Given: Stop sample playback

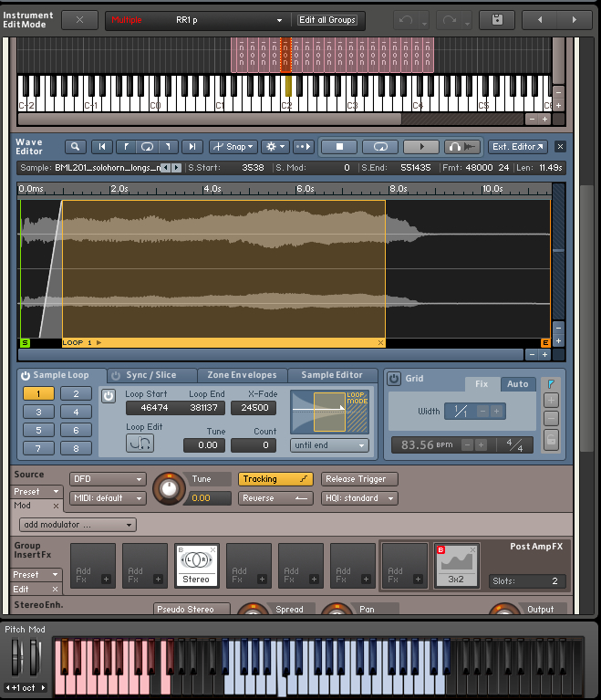Looking at the screenshot, I should [339, 146].
